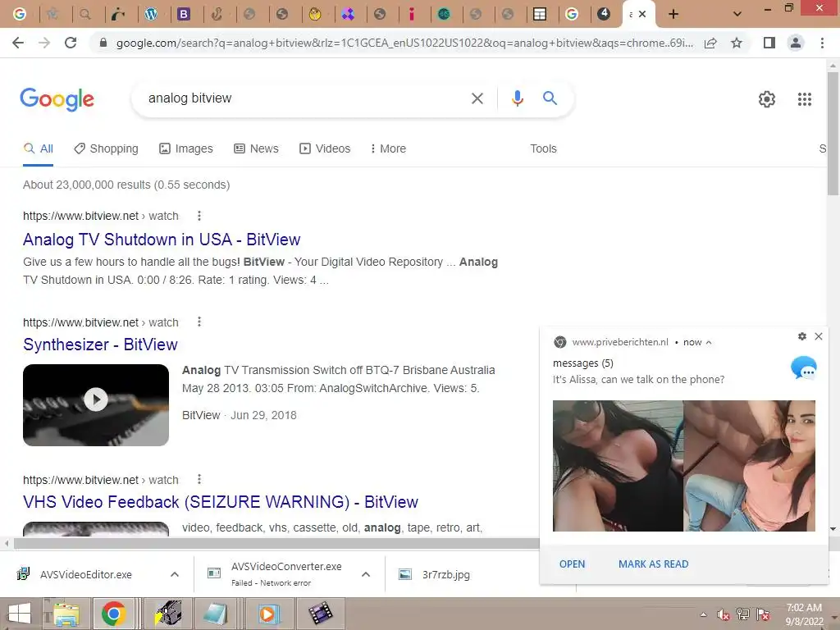Click the Action Center flag tray icon
The height and width of the screenshot is (630, 840).
tap(763, 614)
